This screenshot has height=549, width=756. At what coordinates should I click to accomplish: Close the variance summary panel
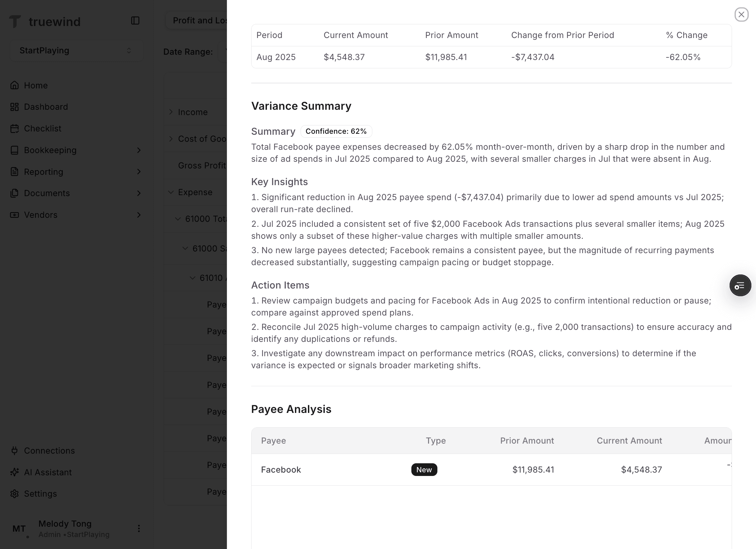[x=741, y=14]
